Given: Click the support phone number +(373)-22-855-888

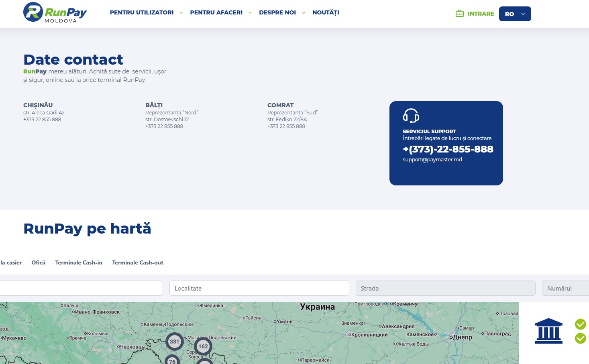Looking at the screenshot, I should 448,149.
